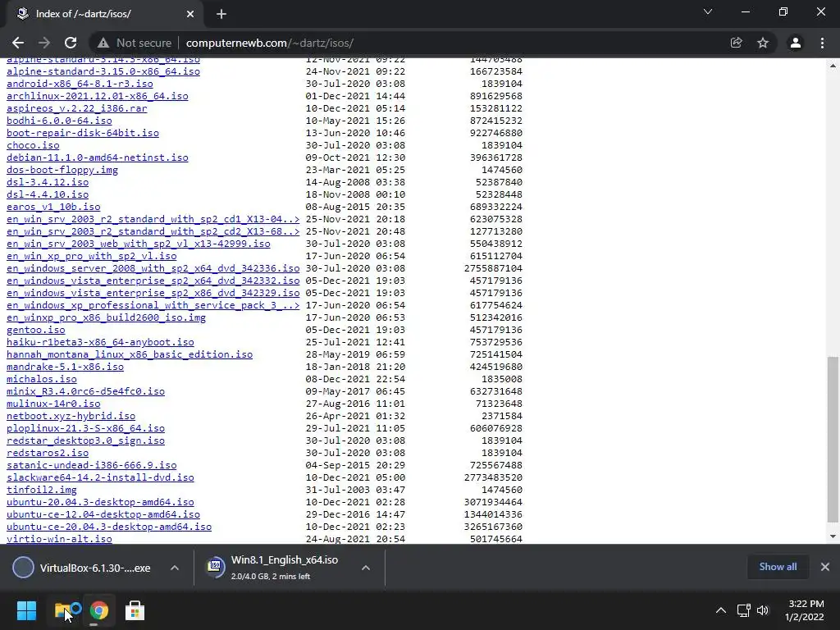Reload the current page
The width and height of the screenshot is (840, 630).
click(x=71, y=43)
